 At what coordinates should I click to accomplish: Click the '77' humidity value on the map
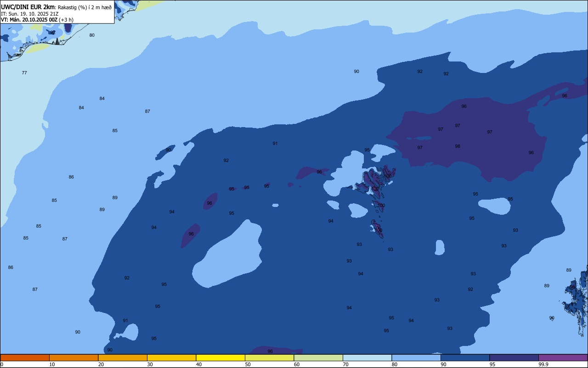tap(24, 73)
